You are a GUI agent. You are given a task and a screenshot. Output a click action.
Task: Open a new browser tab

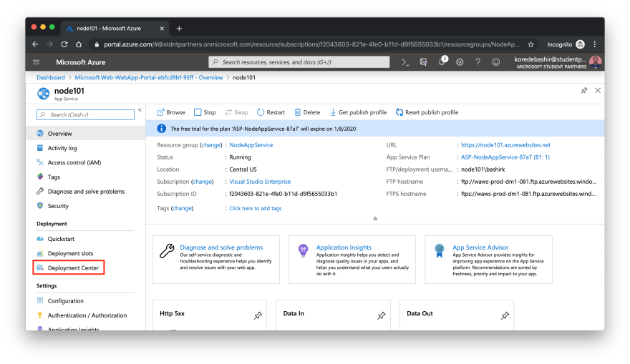click(x=179, y=29)
